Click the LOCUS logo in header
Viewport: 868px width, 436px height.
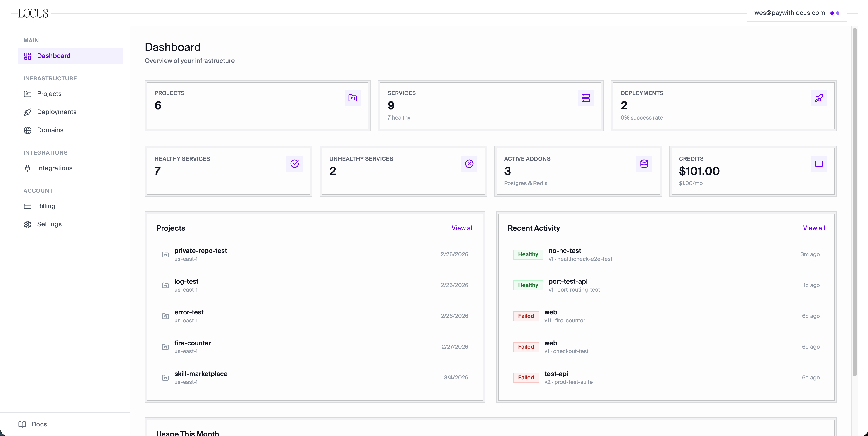pyautogui.click(x=33, y=13)
